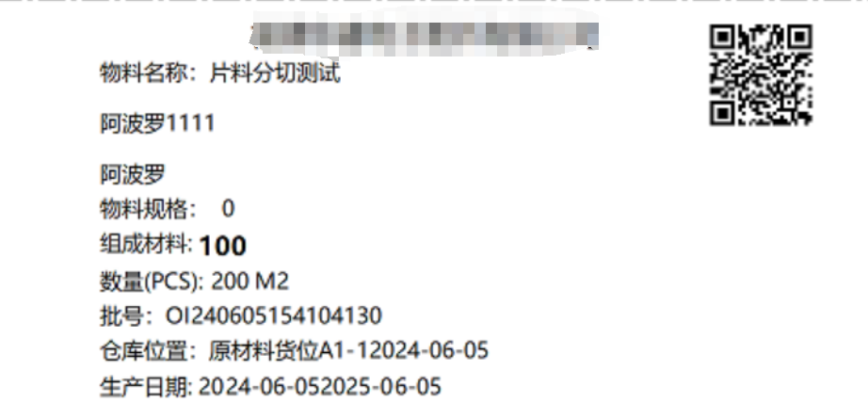Viewport: 868px width, 419px height.
Task: Click the blurred header title
Action: tap(424, 34)
